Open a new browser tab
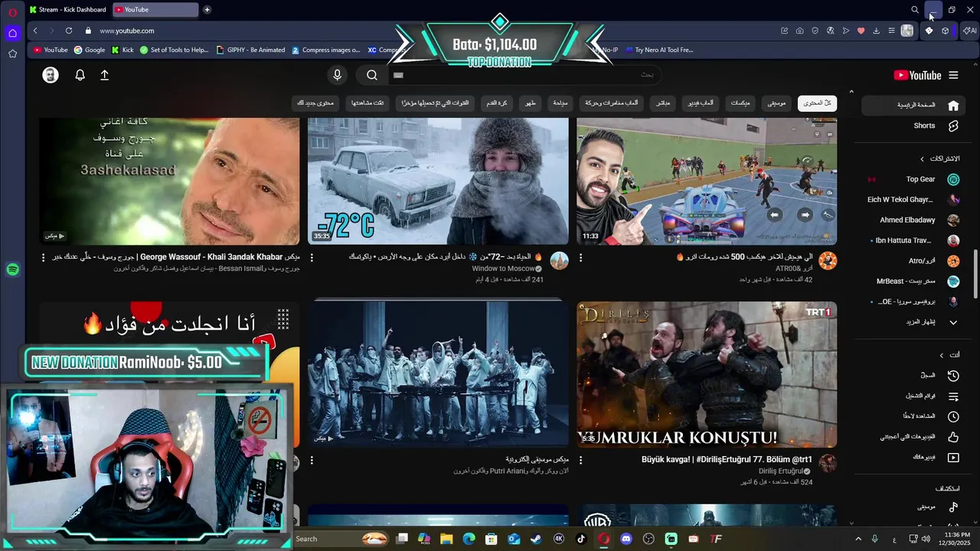980x551 pixels. click(207, 9)
